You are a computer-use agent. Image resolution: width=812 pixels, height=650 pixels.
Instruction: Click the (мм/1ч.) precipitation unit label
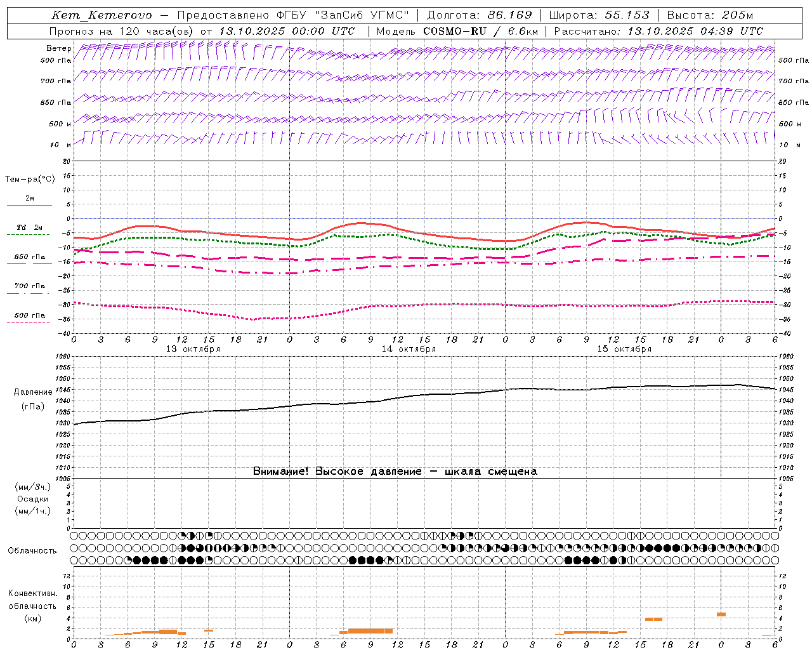pyautogui.click(x=33, y=511)
